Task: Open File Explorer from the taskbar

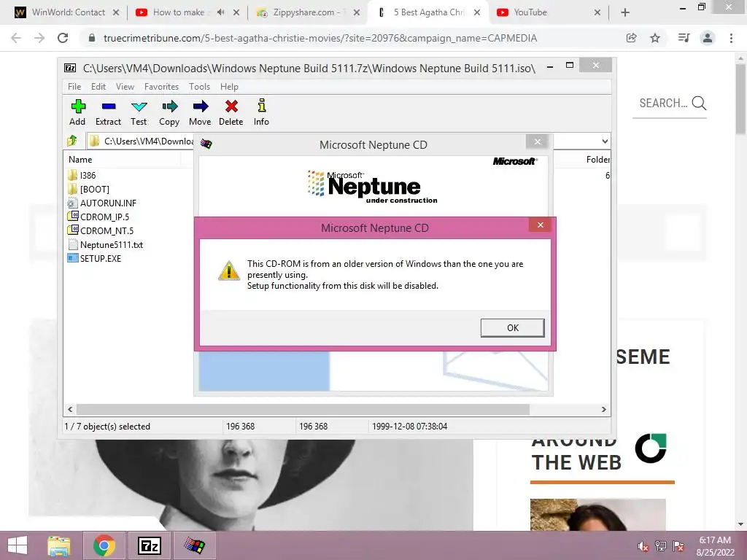Action: click(59, 545)
